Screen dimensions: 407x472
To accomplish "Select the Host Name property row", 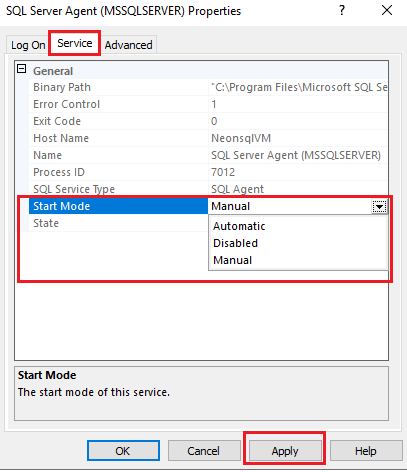I will pos(208,138).
